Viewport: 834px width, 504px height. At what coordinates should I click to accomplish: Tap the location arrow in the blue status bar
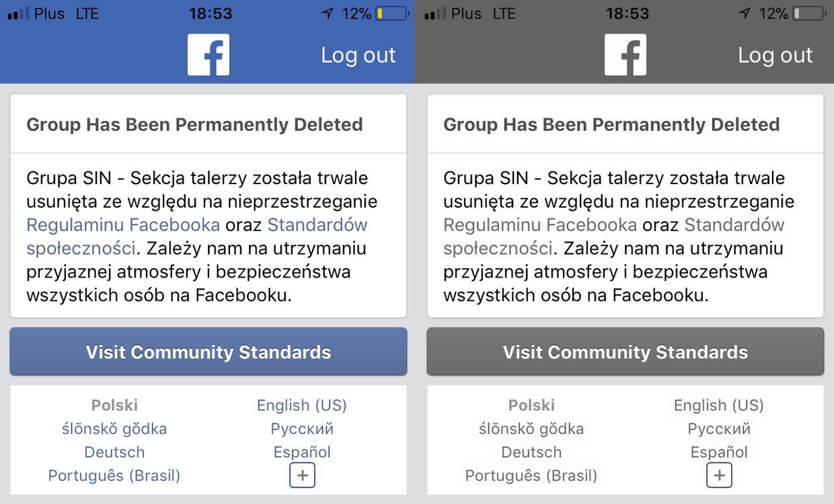pyautogui.click(x=327, y=13)
